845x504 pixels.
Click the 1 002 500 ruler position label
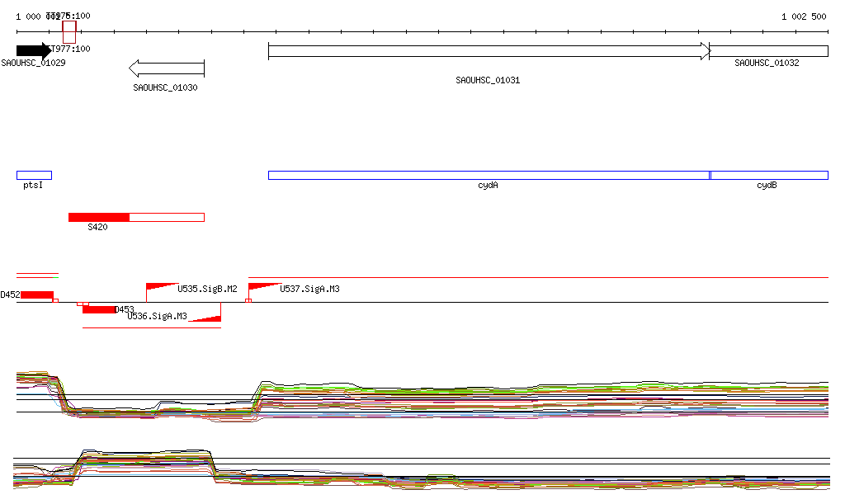pos(804,16)
